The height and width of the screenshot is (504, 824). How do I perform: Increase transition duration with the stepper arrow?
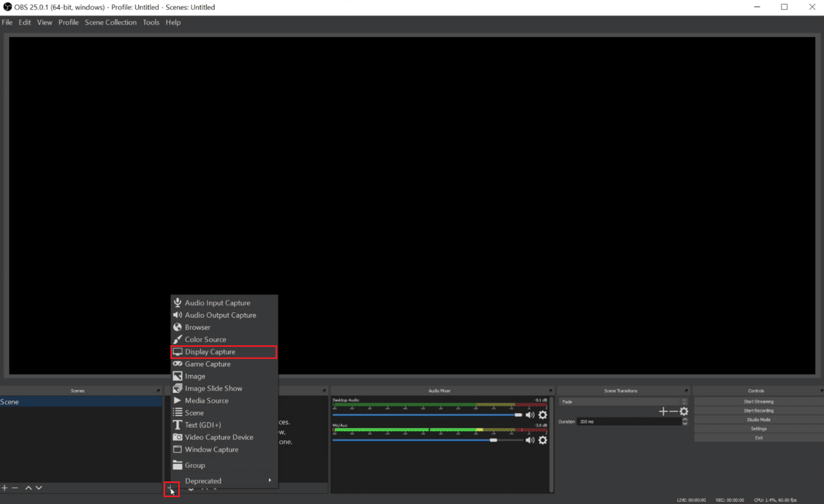click(x=685, y=419)
